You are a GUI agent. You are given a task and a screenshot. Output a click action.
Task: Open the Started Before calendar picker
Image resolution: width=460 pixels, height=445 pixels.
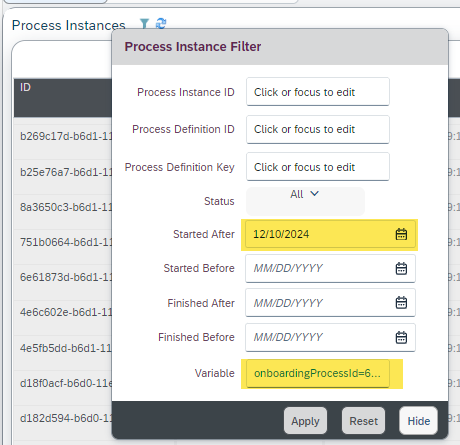(401, 268)
